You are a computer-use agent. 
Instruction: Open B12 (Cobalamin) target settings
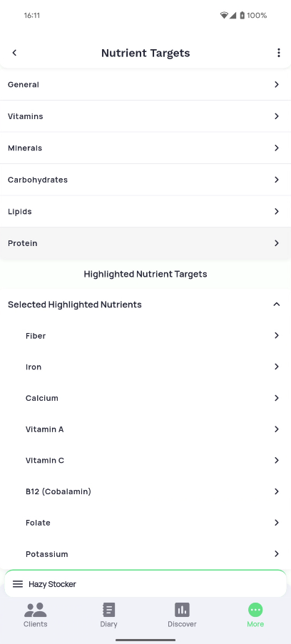click(x=145, y=491)
